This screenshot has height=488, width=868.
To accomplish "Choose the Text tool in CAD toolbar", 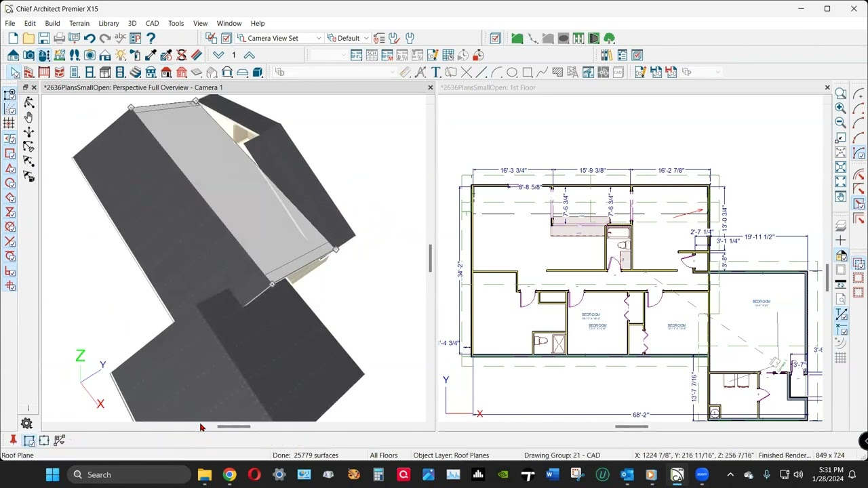I will 436,72.
